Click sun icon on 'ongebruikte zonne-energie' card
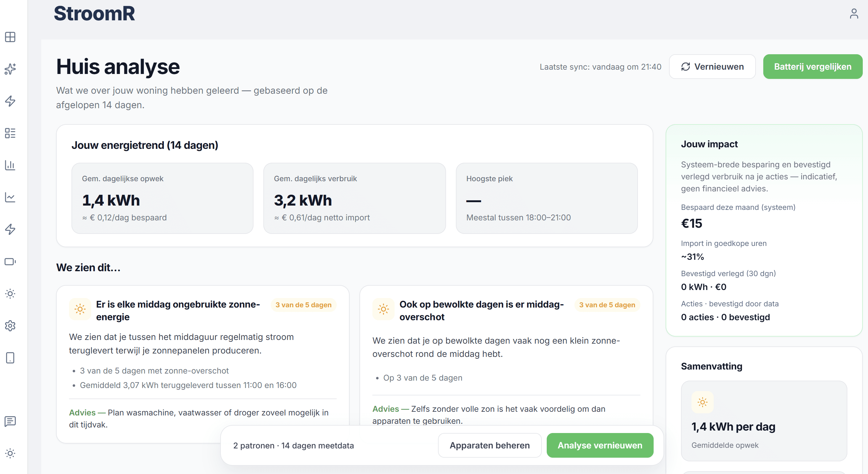868x474 pixels. pyautogui.click(x=80, y=309)
